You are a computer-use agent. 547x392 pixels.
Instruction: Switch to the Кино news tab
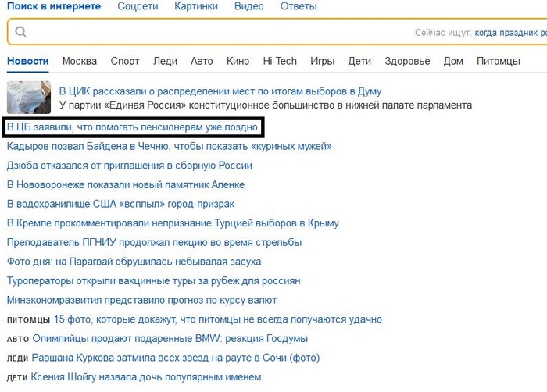click(x=238, y=61)
